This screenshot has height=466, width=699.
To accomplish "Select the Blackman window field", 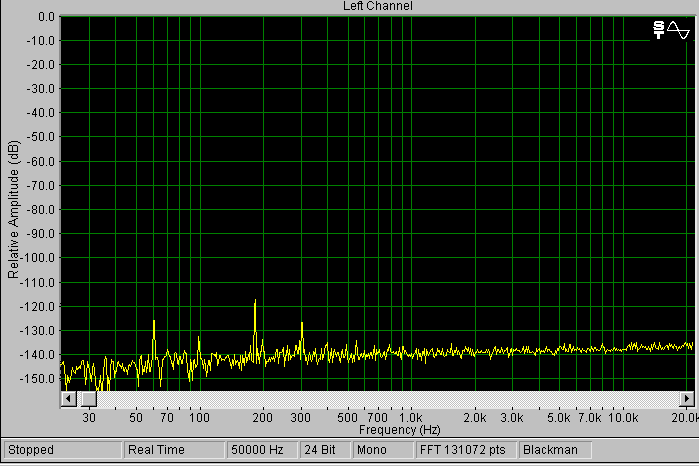I will (x=555, y=450).
